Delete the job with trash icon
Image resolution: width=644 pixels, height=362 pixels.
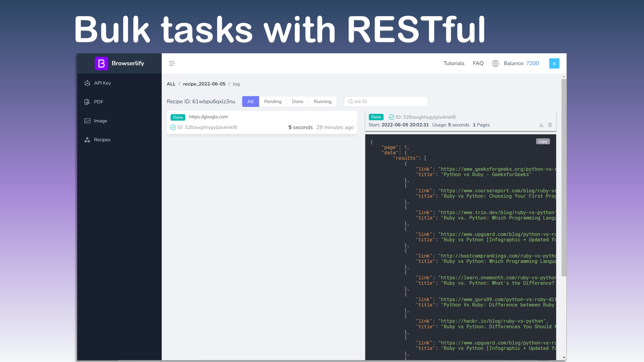tap(550, 125)
